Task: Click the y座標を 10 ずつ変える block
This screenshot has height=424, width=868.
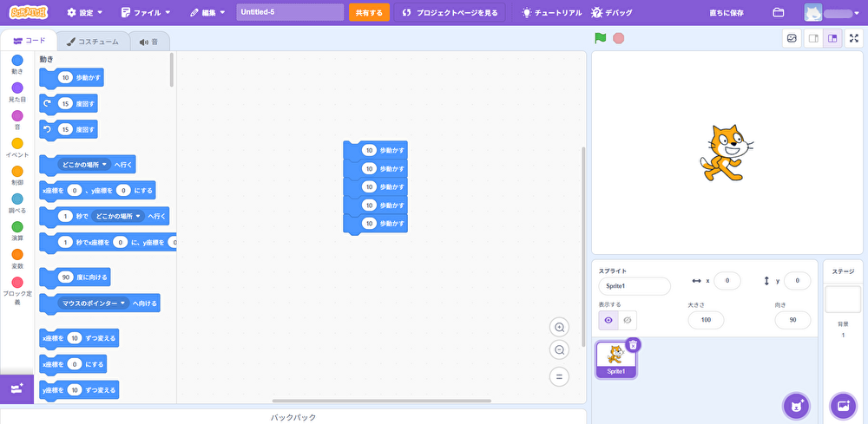Action: click(79, 390)
